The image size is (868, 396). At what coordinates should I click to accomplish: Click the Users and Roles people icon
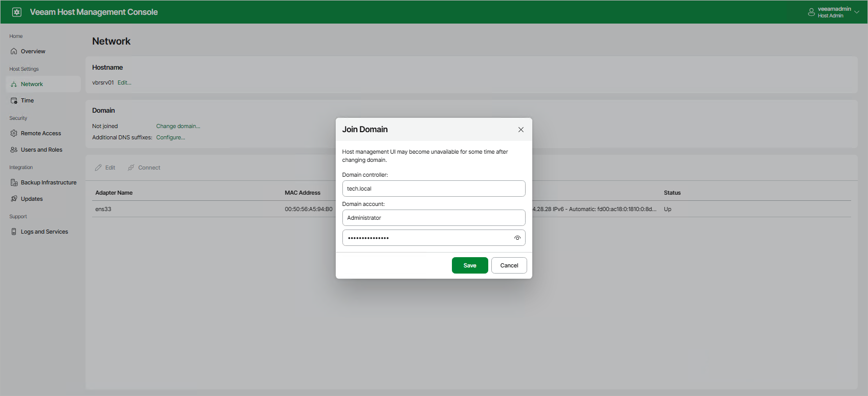coord(14,150)
